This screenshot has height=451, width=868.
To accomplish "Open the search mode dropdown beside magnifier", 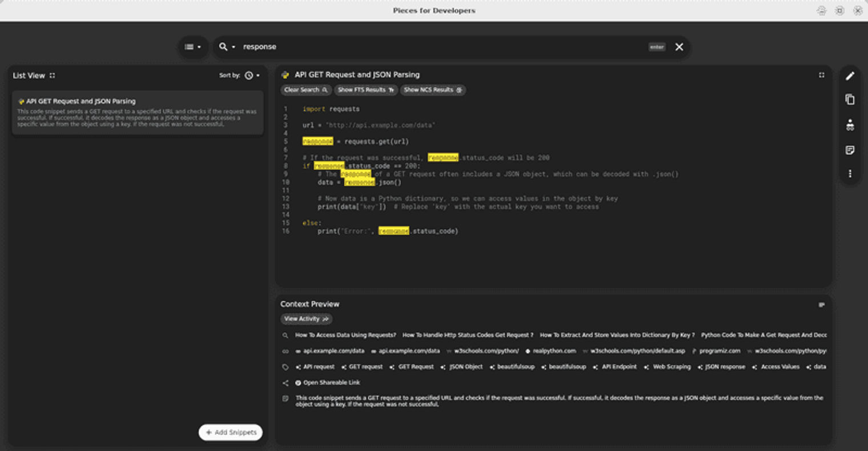I will (x=227, y=47).
